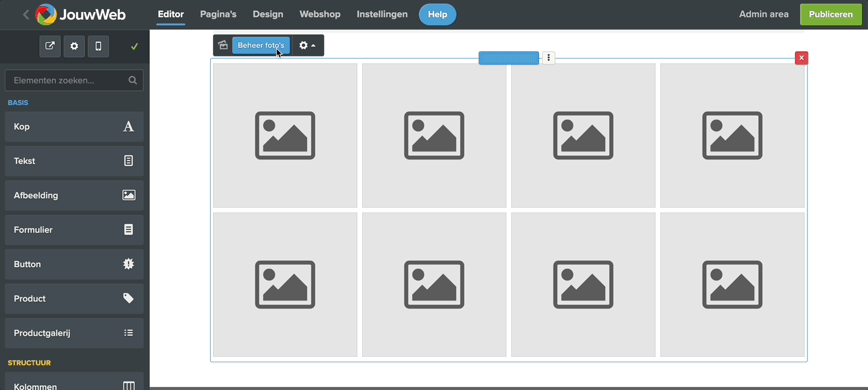Select the Tekst element
The width and height of the screenshot is (868, 390).
pyautogui.click(x=74, y=161)
